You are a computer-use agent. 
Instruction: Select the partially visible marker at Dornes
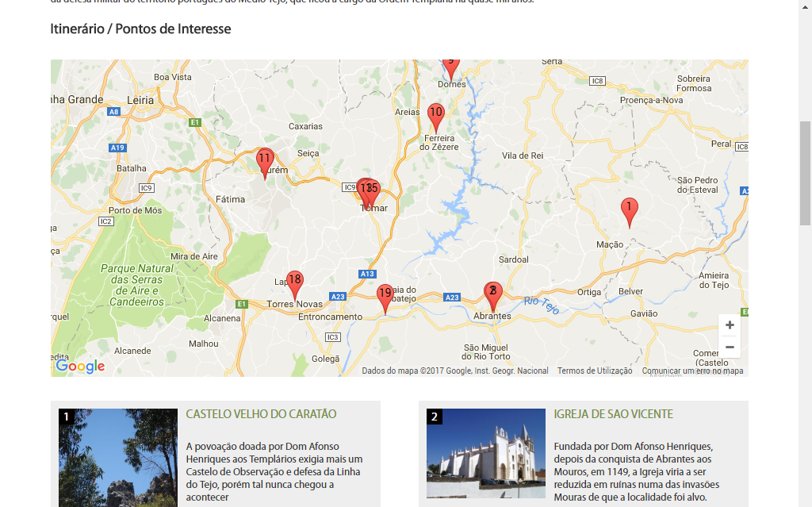[x=450, y=65]
